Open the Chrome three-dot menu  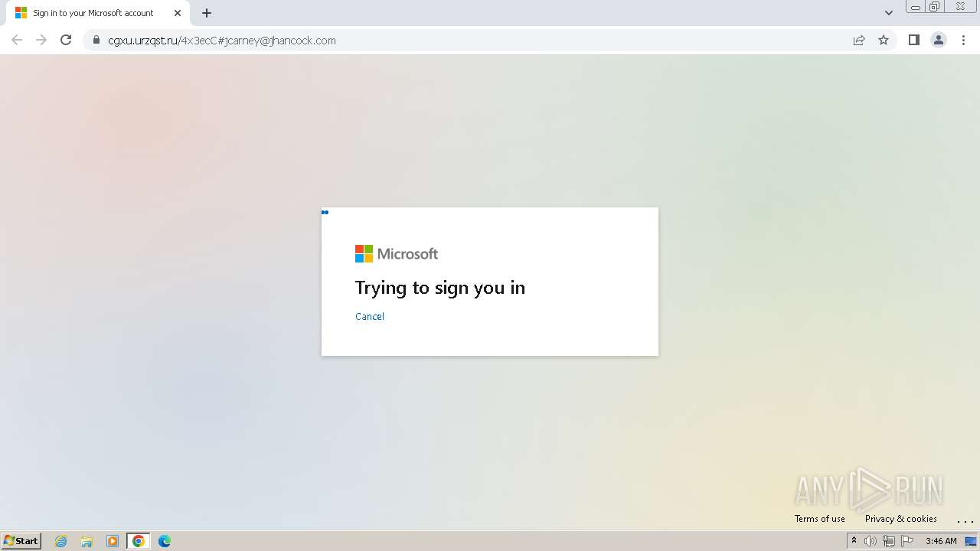point(963,40)
